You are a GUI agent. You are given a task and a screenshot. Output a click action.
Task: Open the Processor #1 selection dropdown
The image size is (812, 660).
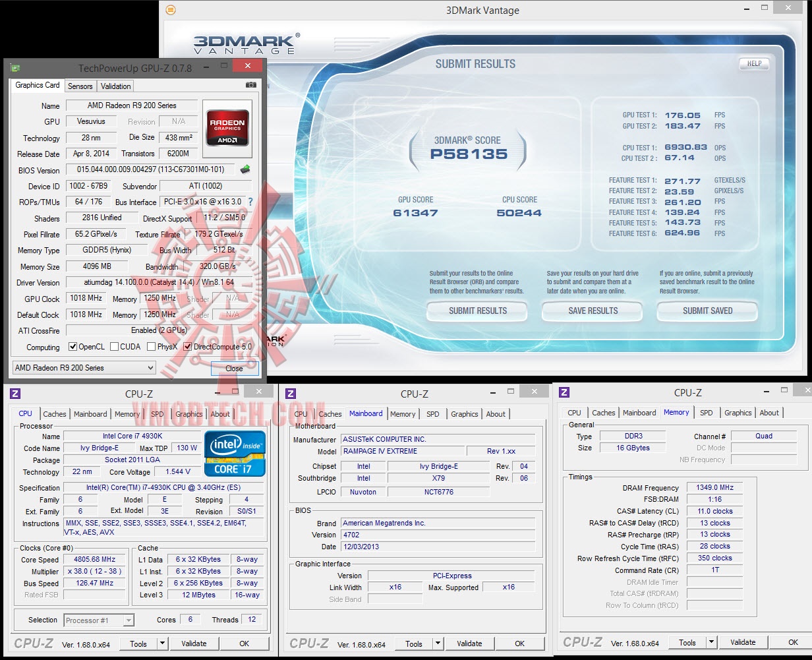(99, 620)
